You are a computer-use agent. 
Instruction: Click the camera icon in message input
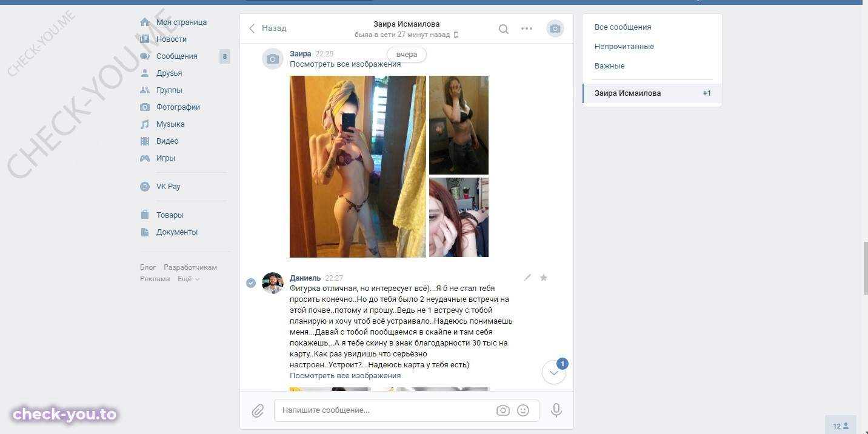click(503, 410)
